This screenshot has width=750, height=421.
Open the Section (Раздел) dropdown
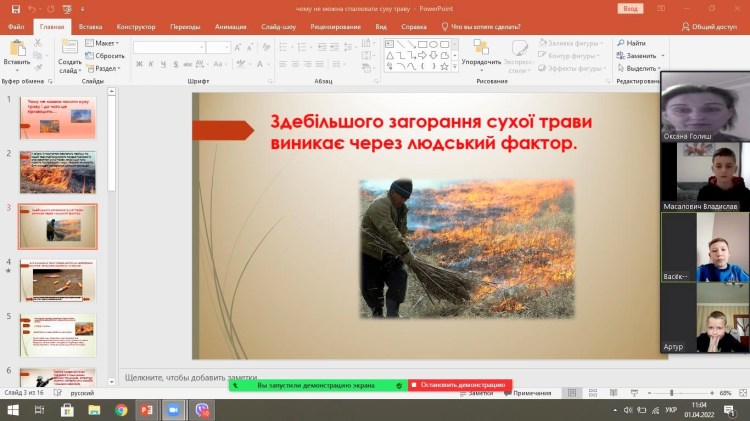pos(105,68)
